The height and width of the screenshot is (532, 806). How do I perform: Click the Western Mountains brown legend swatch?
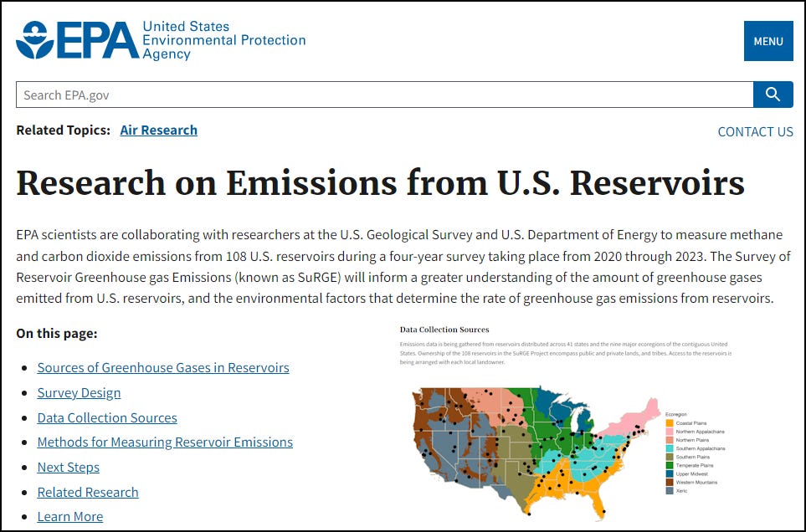[x=670, y=482]
